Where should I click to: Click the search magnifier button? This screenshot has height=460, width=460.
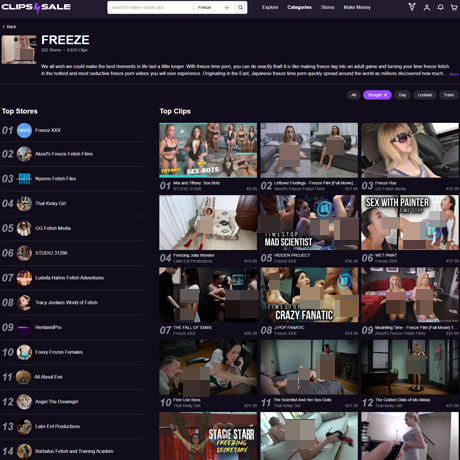[240, 7]
